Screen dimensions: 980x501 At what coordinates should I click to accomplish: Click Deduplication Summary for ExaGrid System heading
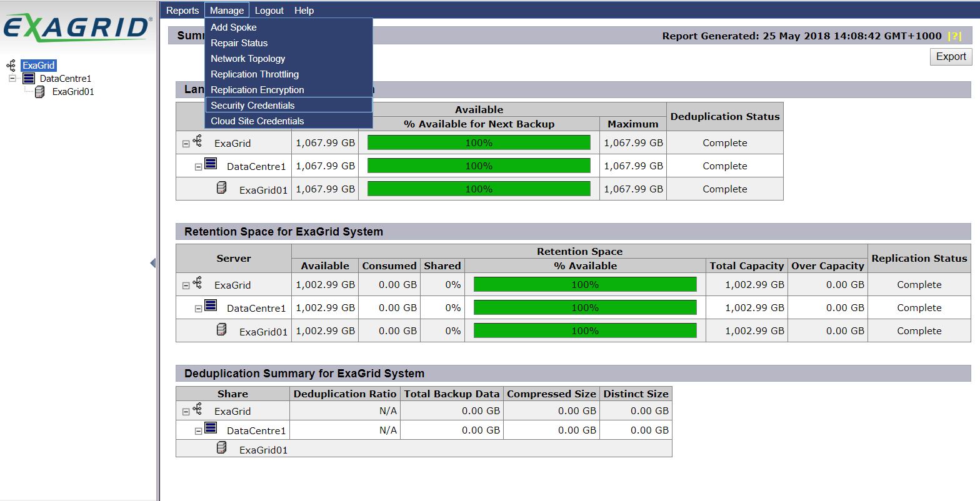point(304,374)
